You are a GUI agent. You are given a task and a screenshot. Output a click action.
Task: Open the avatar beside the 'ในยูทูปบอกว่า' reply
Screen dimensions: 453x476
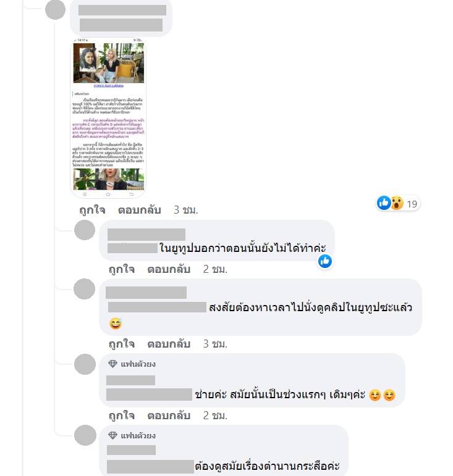(x=85, y=230)
